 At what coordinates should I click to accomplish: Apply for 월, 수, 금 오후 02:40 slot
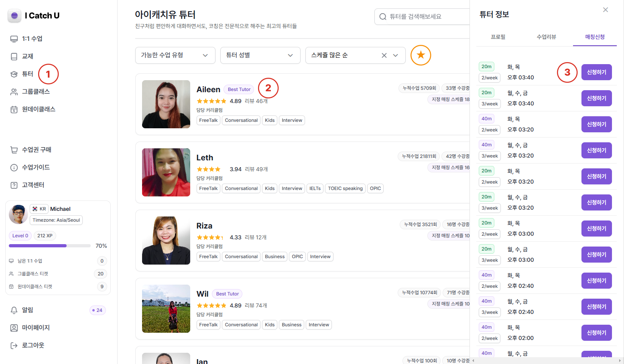(597, 307)
